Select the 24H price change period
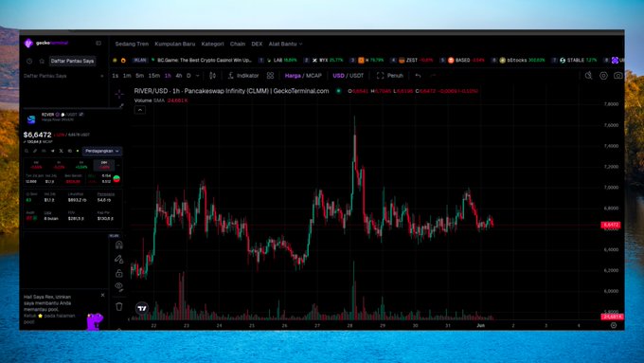This screenshot has width=644, height=363. tap(103, 165)
